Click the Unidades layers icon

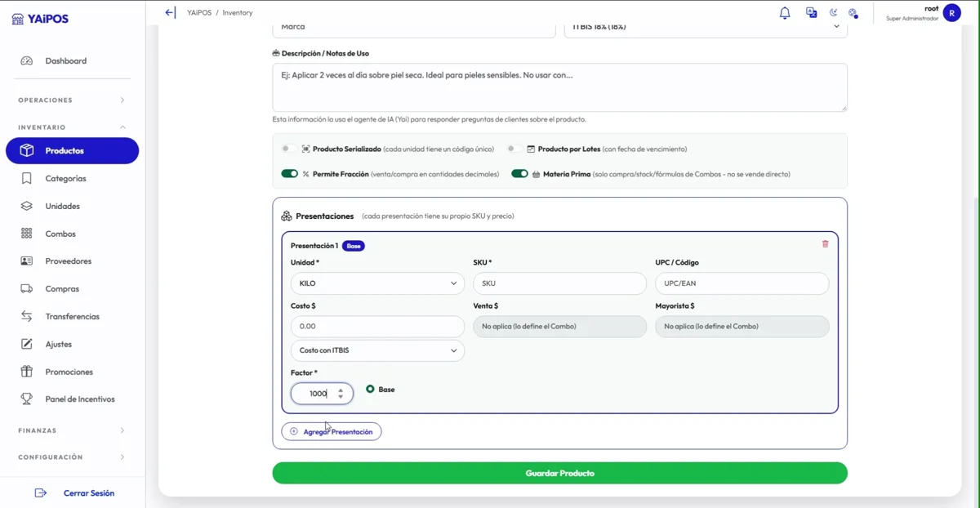[x=27, y=207]
